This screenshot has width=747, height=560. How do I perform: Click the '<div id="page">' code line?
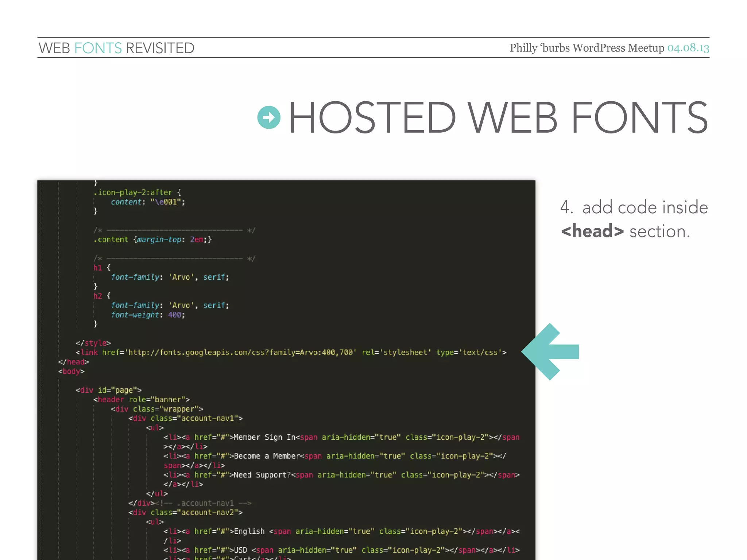point(108,390)
